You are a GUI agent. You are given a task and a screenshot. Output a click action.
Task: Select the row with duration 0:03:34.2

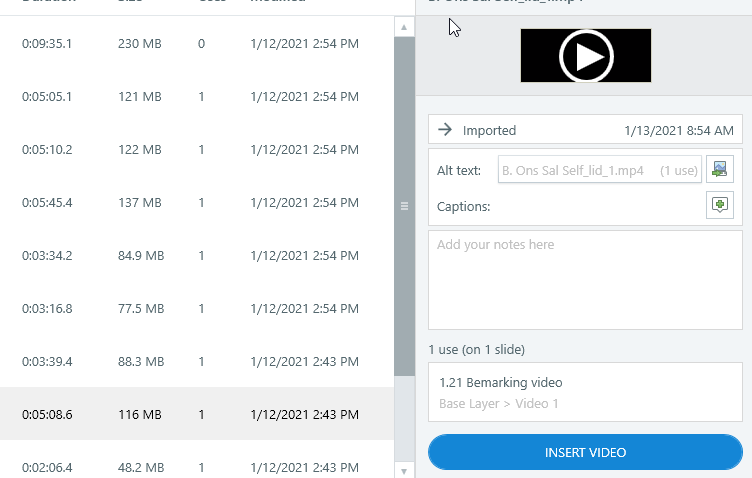(197, 256)
